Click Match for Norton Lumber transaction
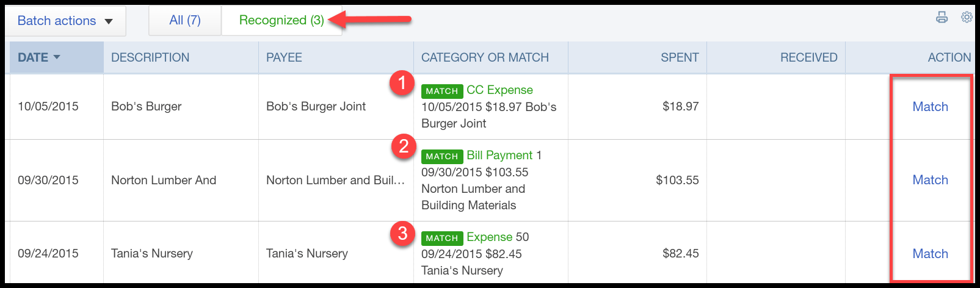The width and height of the screenshot is (980, 288). click(x=930, y=180)
